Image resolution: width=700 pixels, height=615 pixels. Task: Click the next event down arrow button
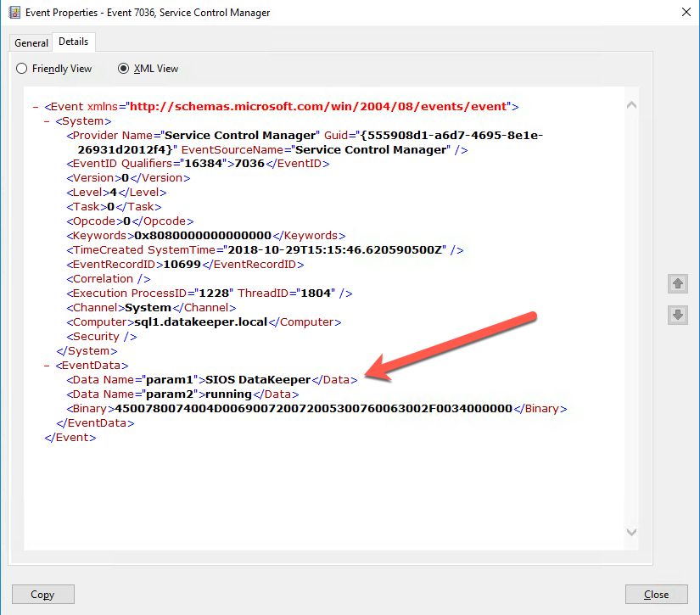678,316
